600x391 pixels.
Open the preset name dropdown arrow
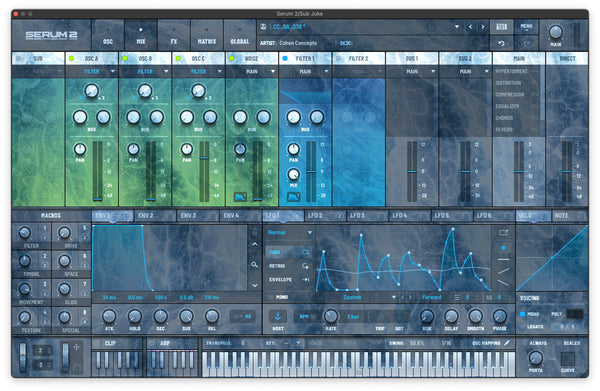pos(457,27)
